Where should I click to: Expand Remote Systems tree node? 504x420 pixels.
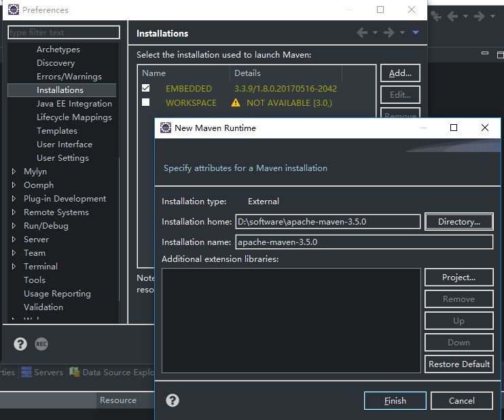[14, 212]
